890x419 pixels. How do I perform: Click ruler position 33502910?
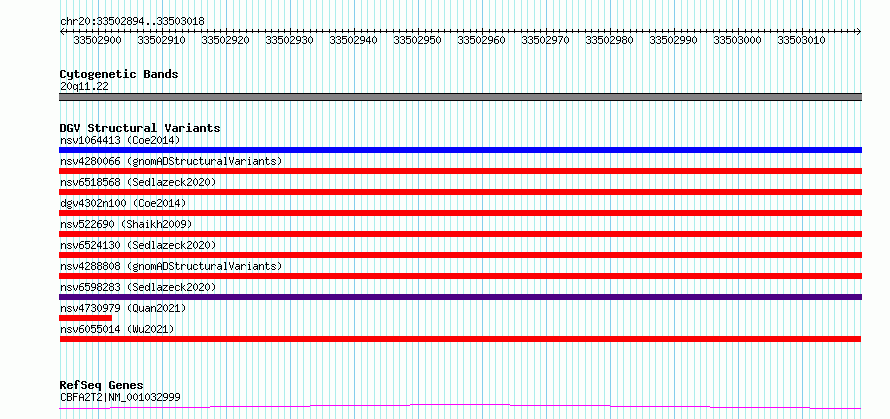click(x=162, y=40)
